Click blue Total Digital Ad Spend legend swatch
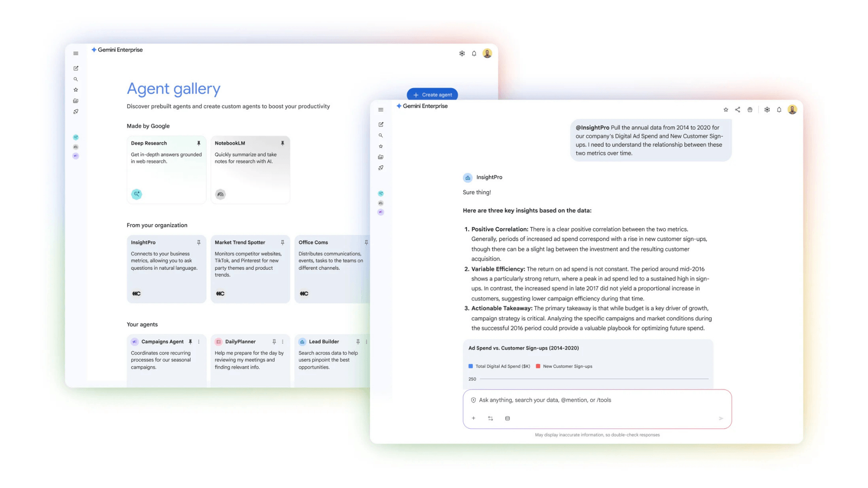The height and width of the screenshot is (488, 868). point(471,366)
